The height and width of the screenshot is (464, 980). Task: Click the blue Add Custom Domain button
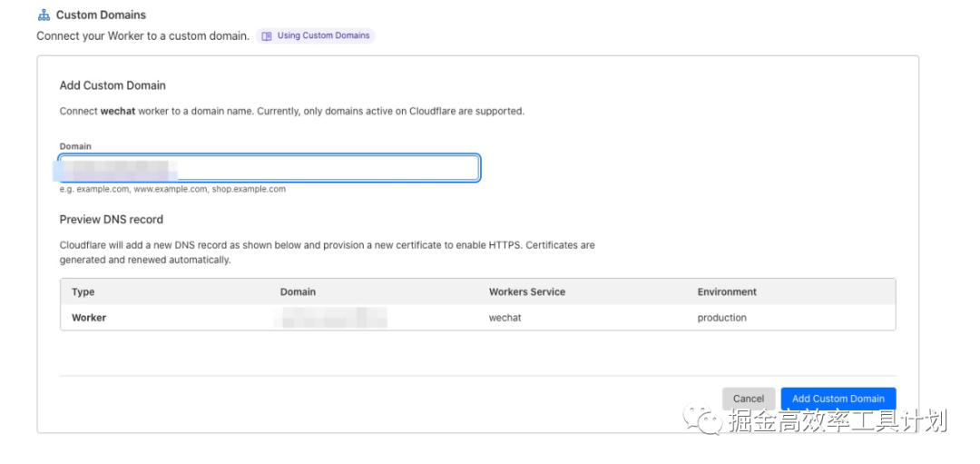(838, 399)
